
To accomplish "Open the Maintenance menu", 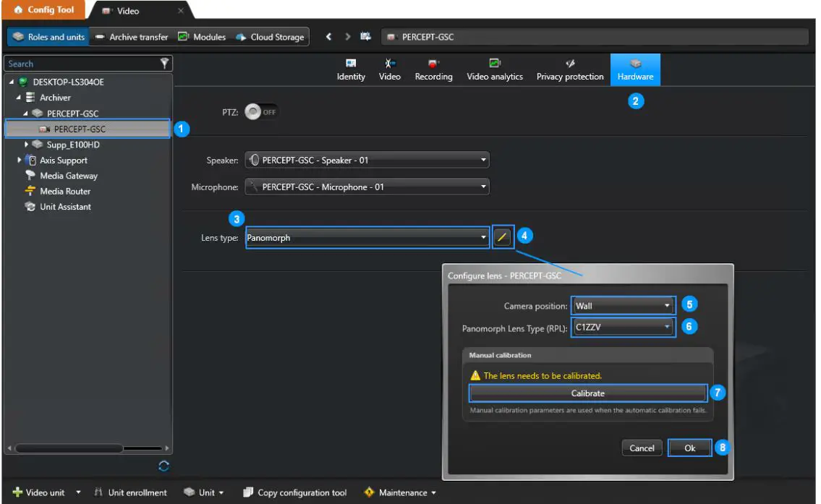I will (x=402, y=492).
